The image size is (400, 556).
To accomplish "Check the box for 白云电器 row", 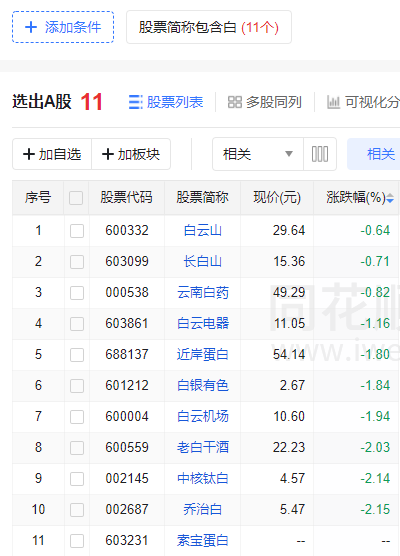I will 77,324.
